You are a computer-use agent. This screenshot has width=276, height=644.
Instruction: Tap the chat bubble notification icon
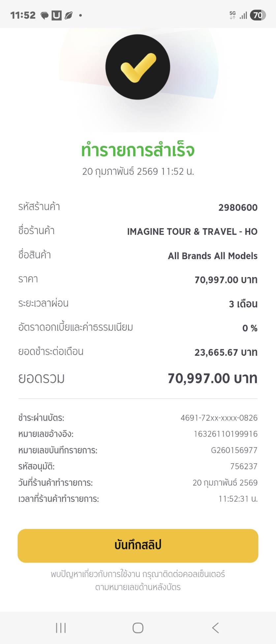click(x=45, y=15)
